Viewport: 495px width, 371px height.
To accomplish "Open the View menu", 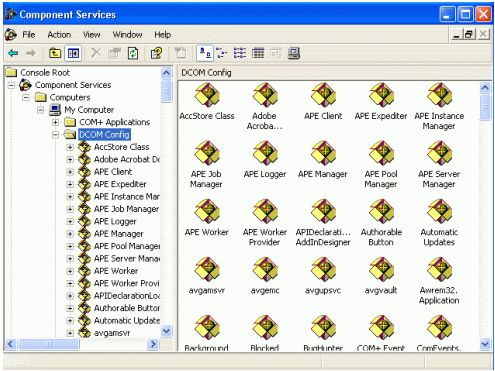I will tap(92, 35).
